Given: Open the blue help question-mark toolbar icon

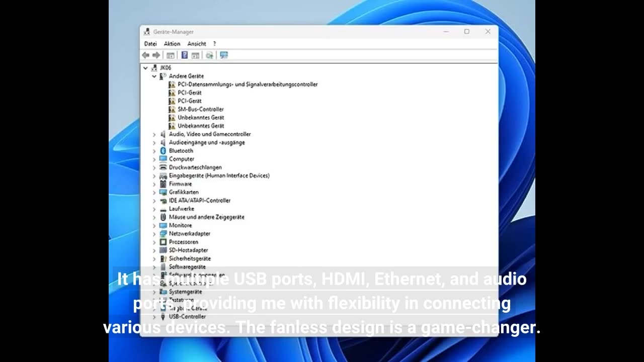Looking at the screenshot, I should pyautogui.click(x=185, y=55).
